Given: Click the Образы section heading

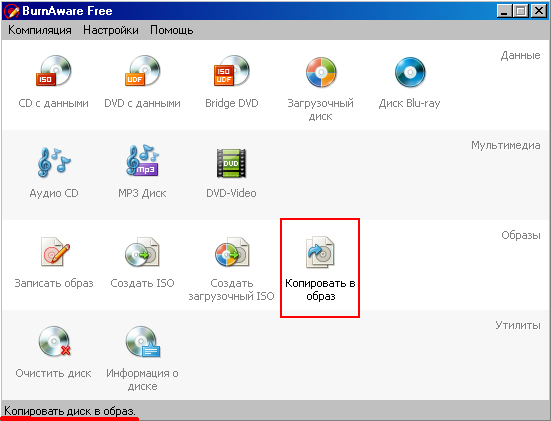Looking at the screenshot, I should pyautogui.click(x=521, y=235).
